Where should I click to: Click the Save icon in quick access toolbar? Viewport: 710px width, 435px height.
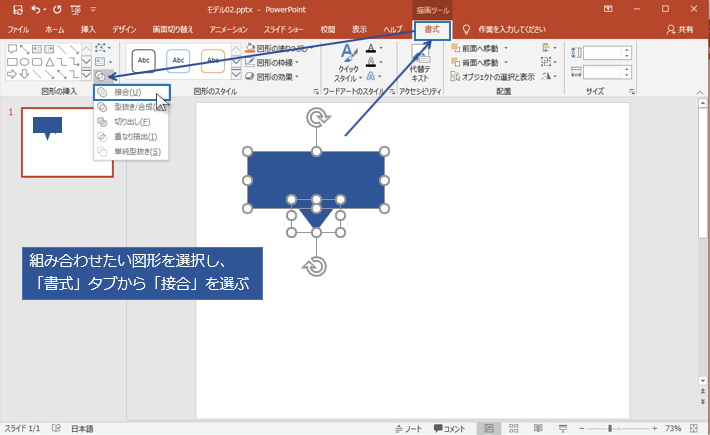click(x=18, y=10)
